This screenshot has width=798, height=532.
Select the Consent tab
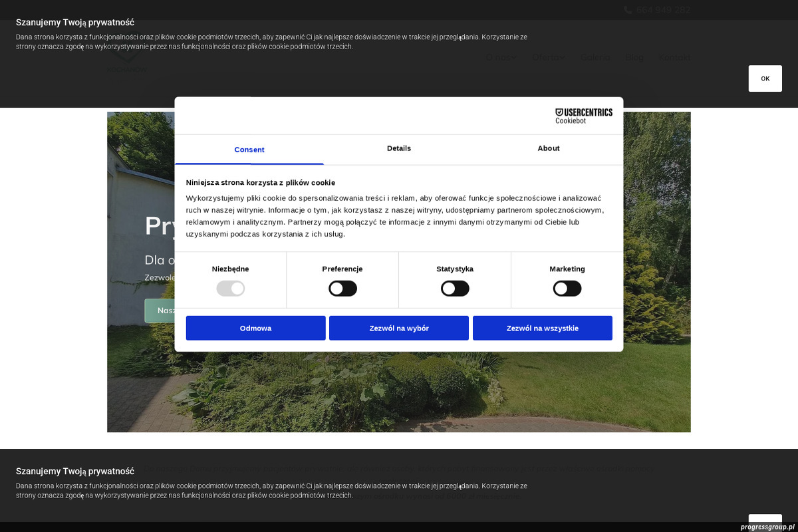(x=249, y=150)
